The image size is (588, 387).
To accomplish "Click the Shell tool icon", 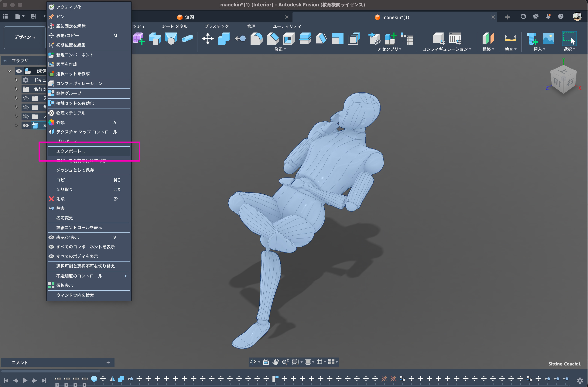I will point(289,38).
